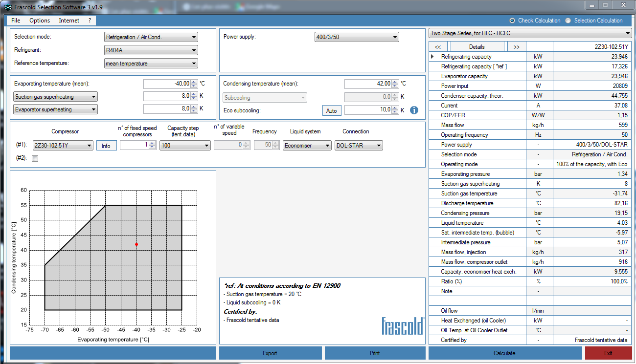Select the Selection Calculation radio button
The height and width of the screenshot is (364, 636).
point(568,21)
